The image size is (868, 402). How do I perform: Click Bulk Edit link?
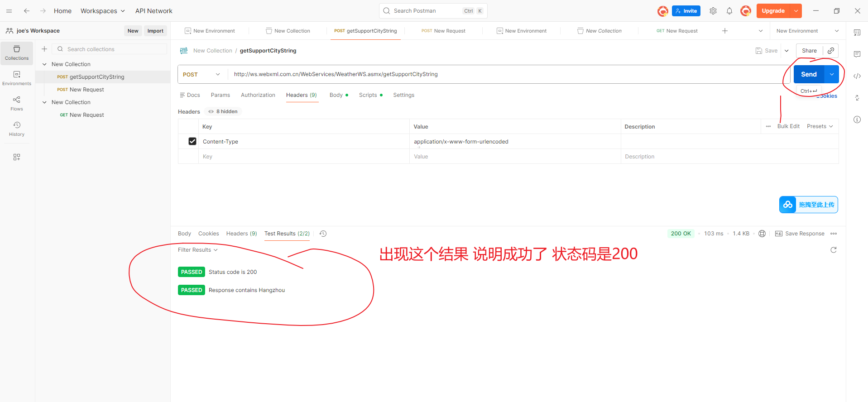click(788, 126)
